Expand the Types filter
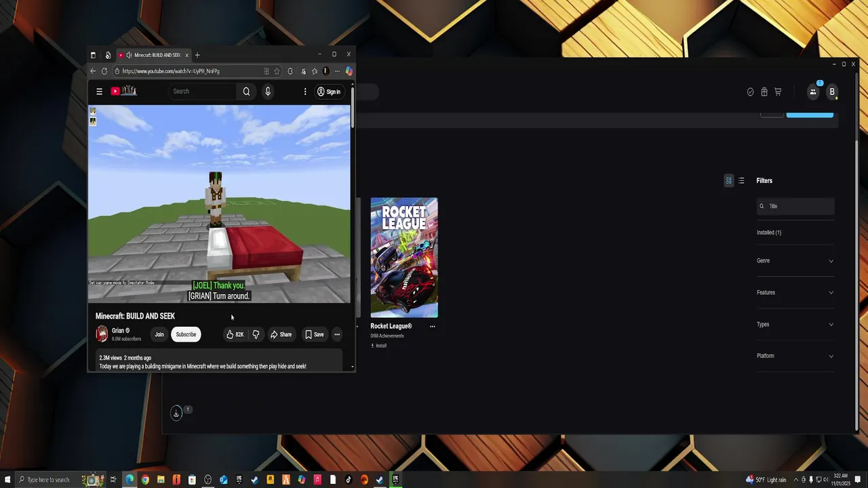Screen dimensions: 868x488 [x=795, y=325]
